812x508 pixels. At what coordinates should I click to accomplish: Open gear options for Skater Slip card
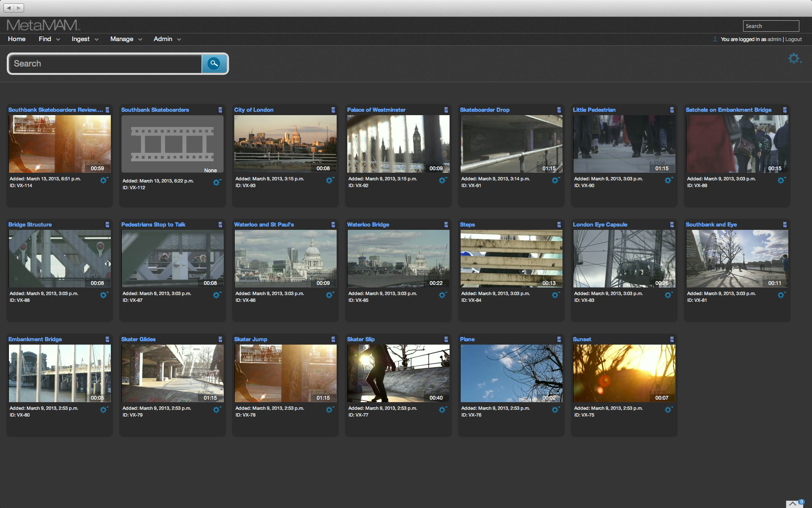pyautogui.click(x=443, y=410)
